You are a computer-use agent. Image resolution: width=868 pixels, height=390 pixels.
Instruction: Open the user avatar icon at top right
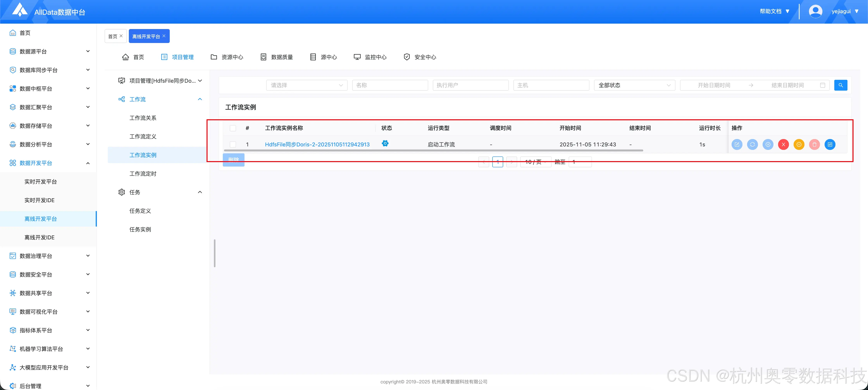click(815, 11)
